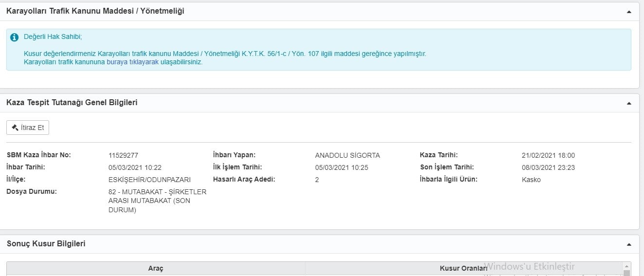
Task: Click SBM Kaza İhbar No value 11529277
Action: [124, 155]
